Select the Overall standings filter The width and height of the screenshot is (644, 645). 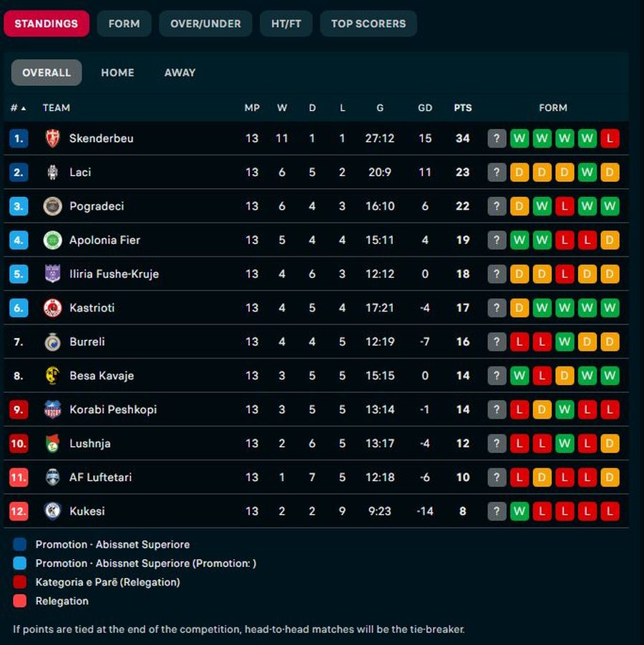47,72
